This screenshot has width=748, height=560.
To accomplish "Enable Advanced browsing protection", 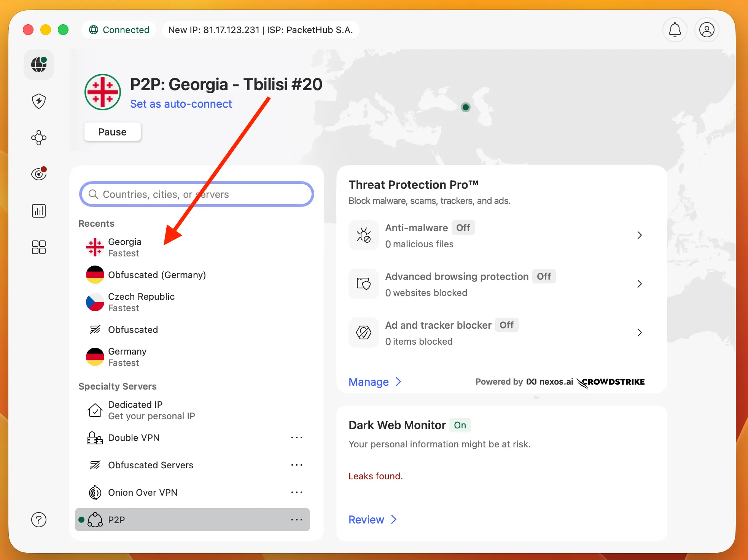I will pos(544,277).
